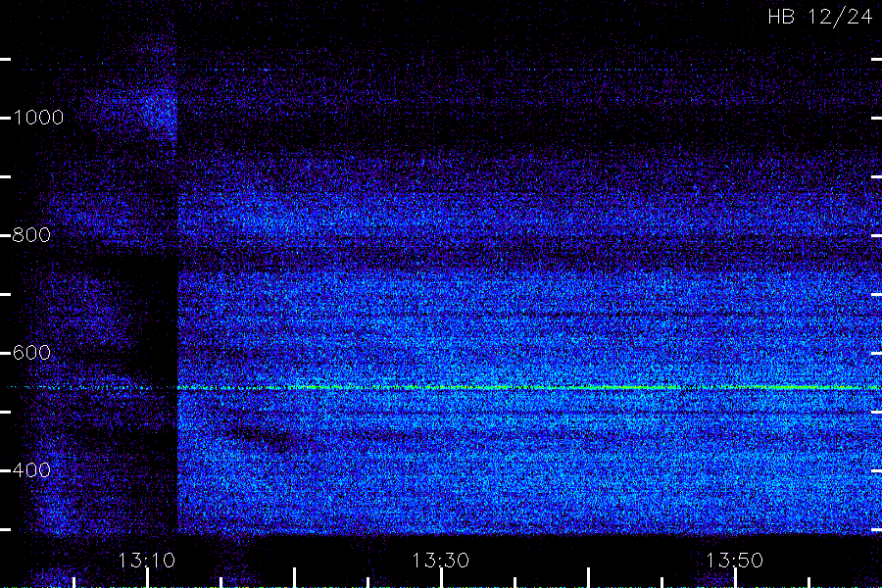This screenshot has width=882, height=588.
Task: Click the 13:50 time axis label
Action: point(735,561)
